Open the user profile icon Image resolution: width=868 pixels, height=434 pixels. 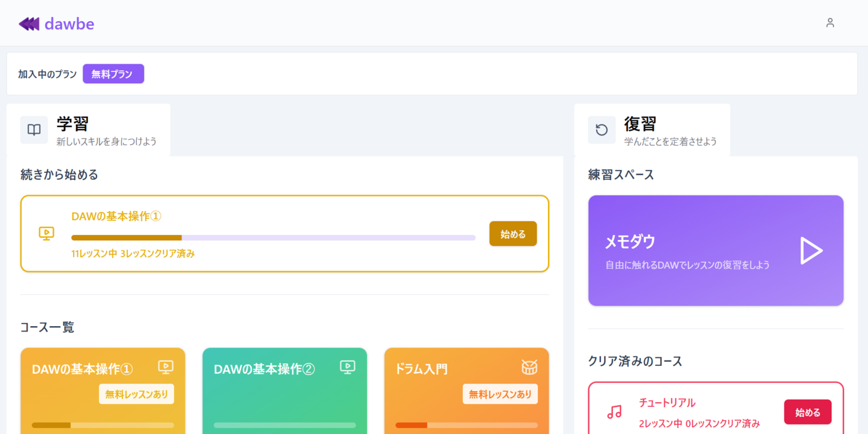(830, 23)
